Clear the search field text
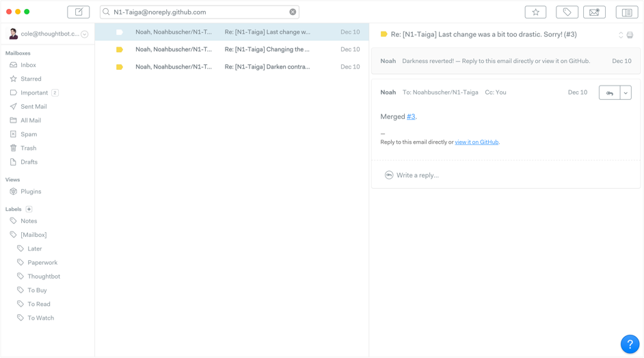Image resolution: width=644 pixels, height=358 pixels. click(293, 12)
